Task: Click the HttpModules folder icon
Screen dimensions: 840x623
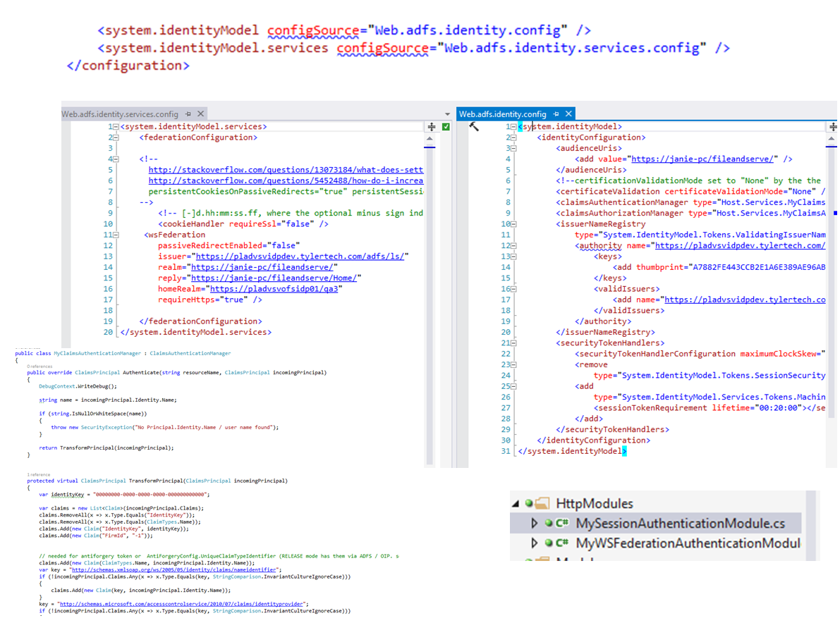Action: [542, 504]
